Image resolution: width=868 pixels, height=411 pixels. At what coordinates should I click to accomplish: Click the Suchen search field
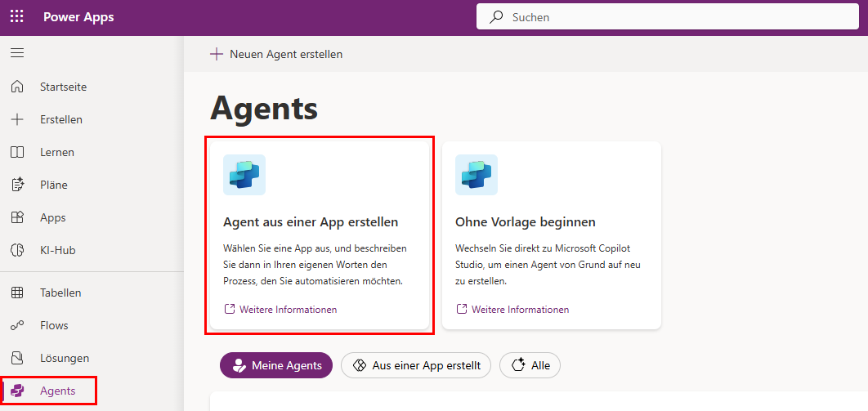(668, 17)
